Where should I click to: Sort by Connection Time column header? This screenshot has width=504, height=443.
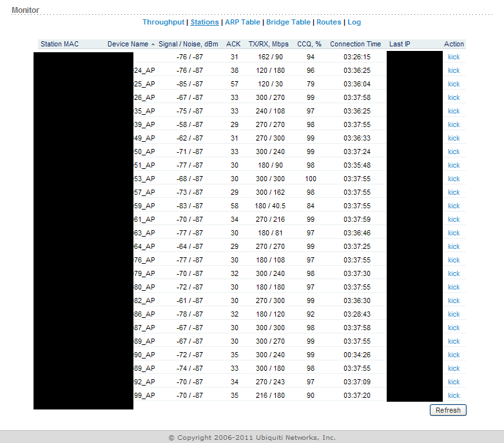click(356, 44)
